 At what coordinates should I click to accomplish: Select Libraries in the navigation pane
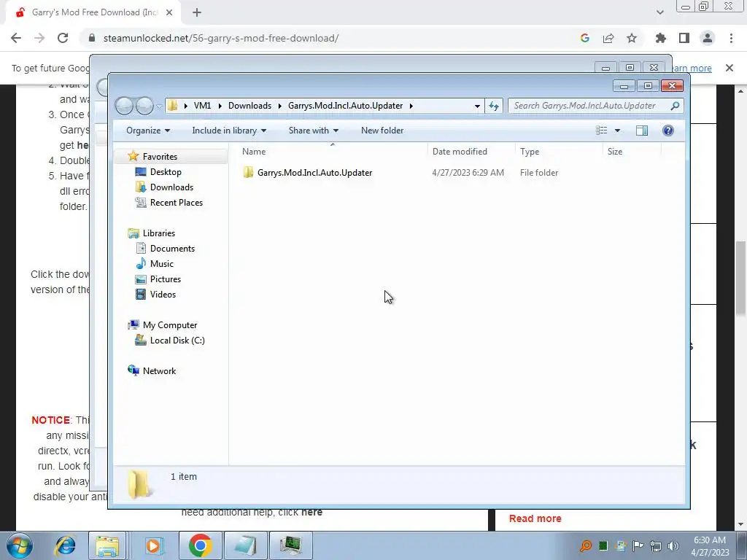(158, 233)
